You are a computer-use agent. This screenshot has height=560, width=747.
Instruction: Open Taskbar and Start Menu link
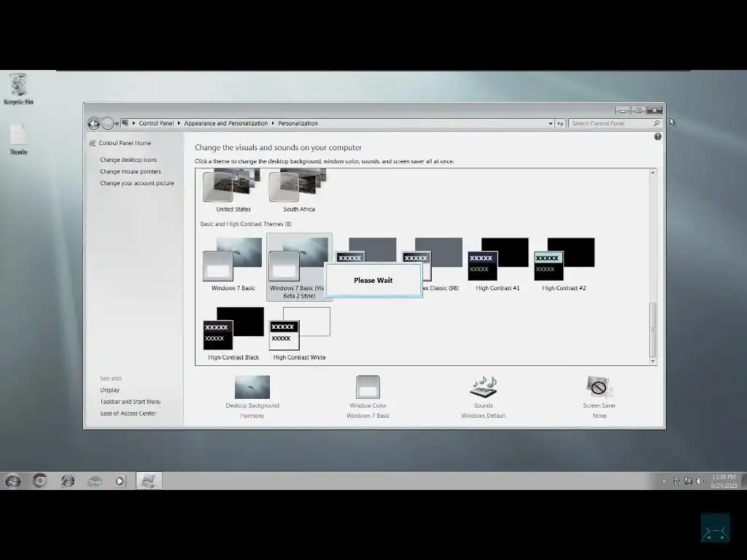[x=130, y=402]
